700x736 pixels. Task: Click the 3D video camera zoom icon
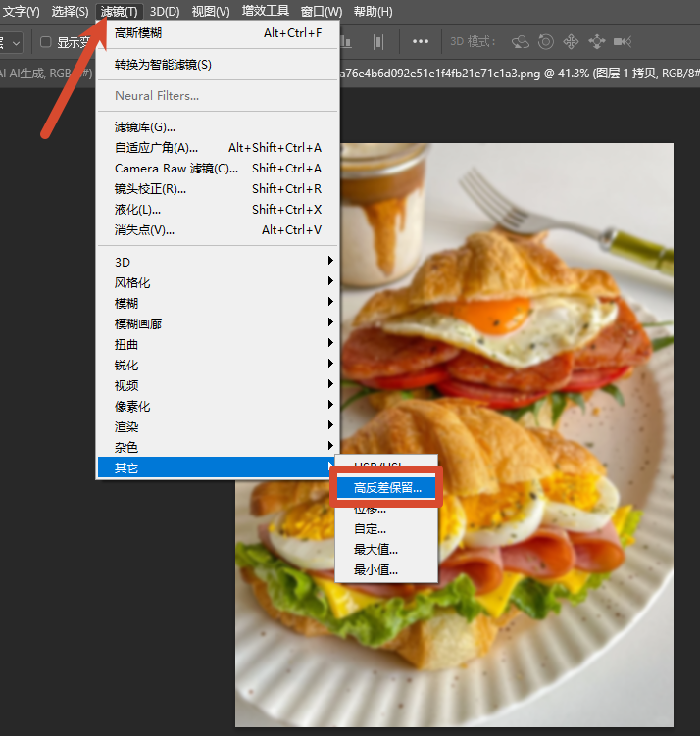(x=623, y=42)
